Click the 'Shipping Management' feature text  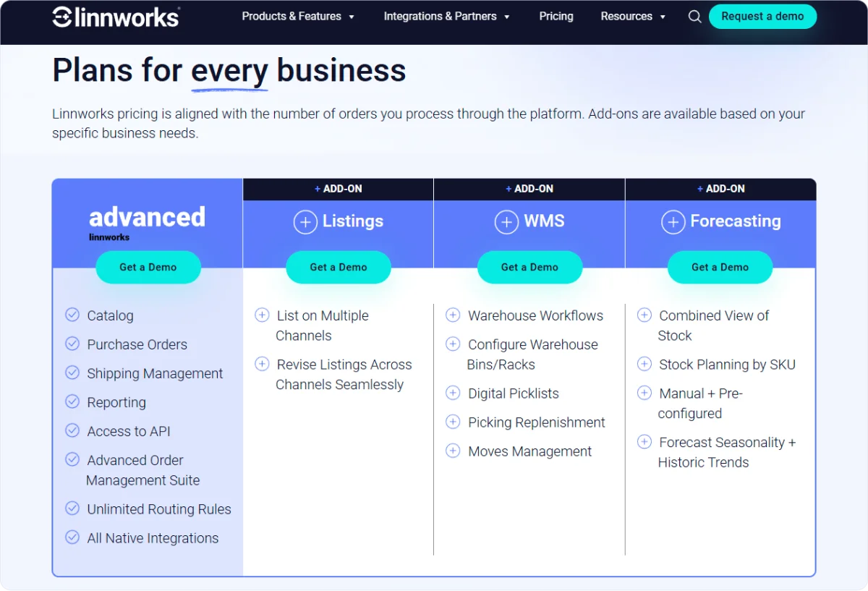click(x=155, y=373)
